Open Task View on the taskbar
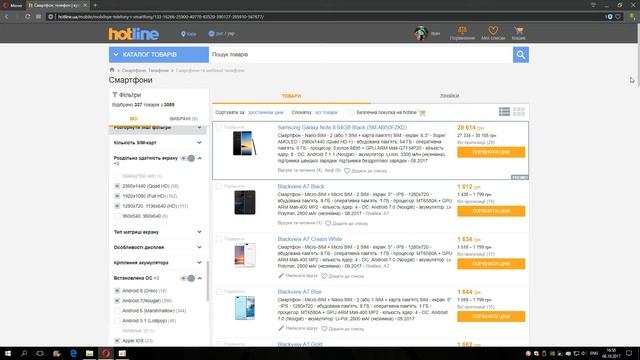Viewport: 640px width, 360px height. (x=40, y=353)
